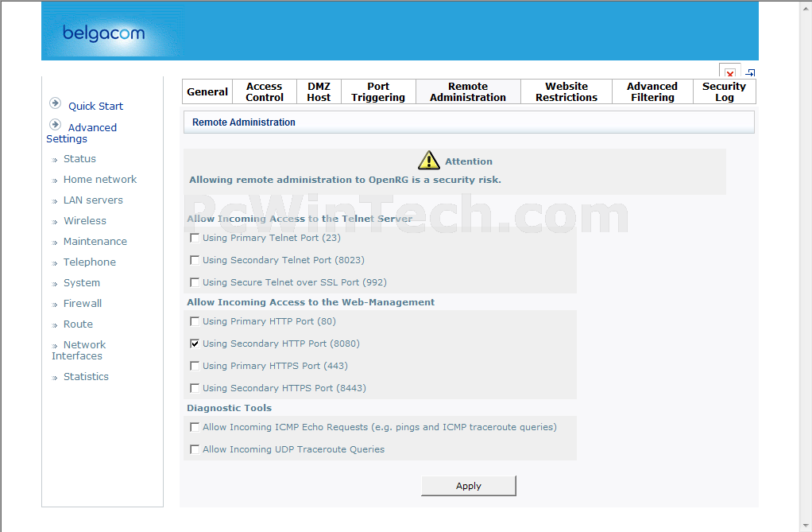Check Allow Incoming UDP Traceroute Queries
Image resolution: width=812 pixels, height=532 pixels.
click(195, 449)
